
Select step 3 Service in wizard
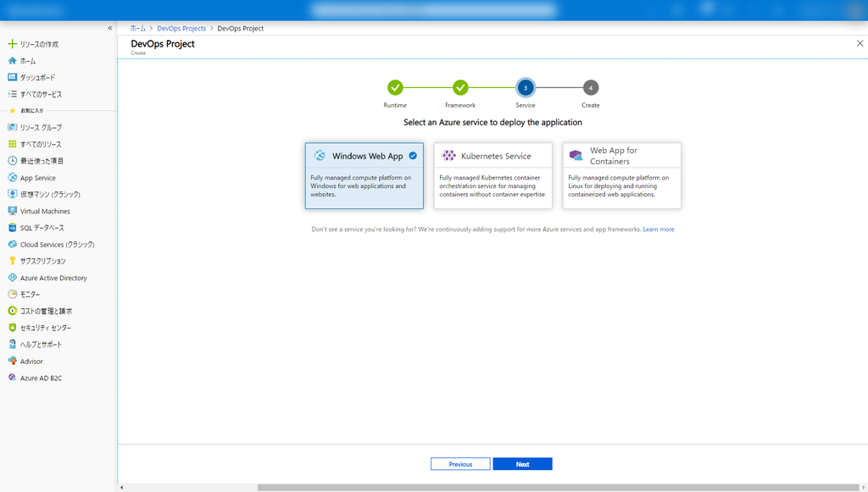[x=526, y=87]
